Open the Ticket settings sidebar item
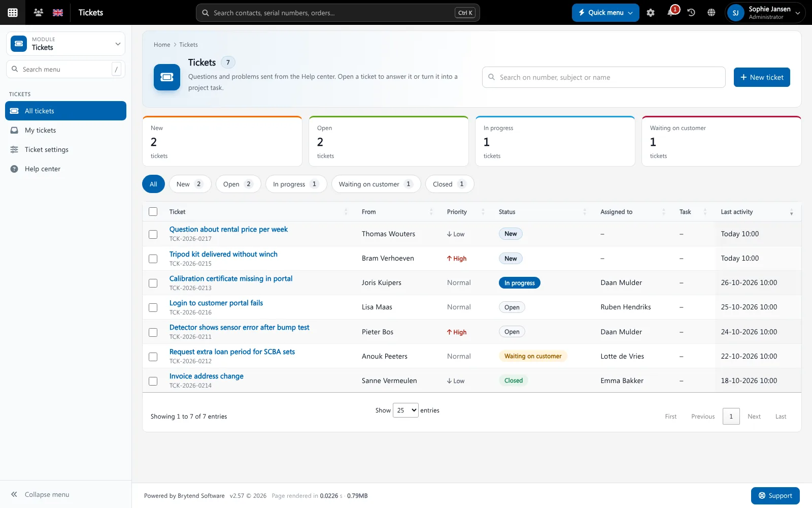Screen dimensions: 812x508 click(x=66, y=149)
